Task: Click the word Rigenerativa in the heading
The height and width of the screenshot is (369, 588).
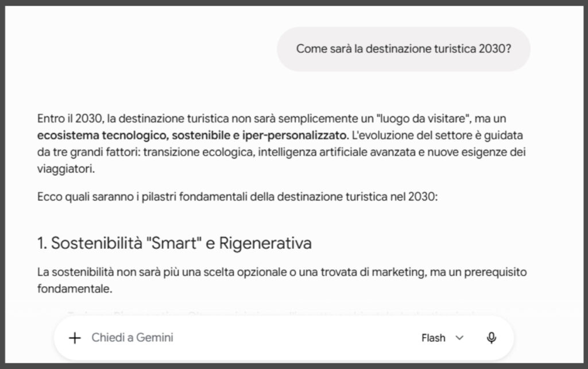Action: (265, 243)
